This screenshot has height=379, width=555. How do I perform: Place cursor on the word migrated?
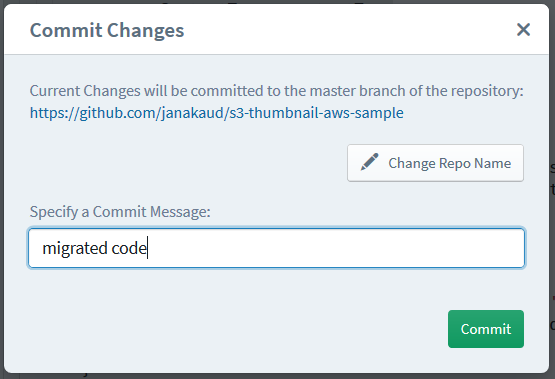tap(75, 248)
